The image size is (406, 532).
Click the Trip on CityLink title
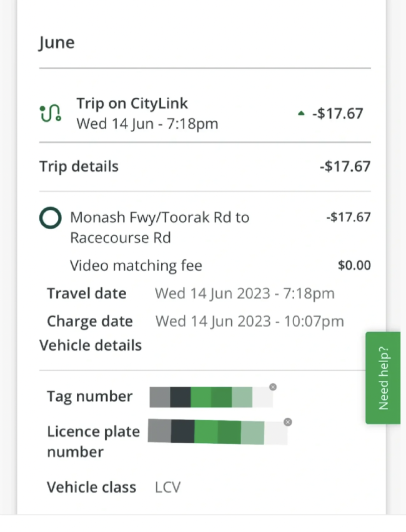click(132, 104)
